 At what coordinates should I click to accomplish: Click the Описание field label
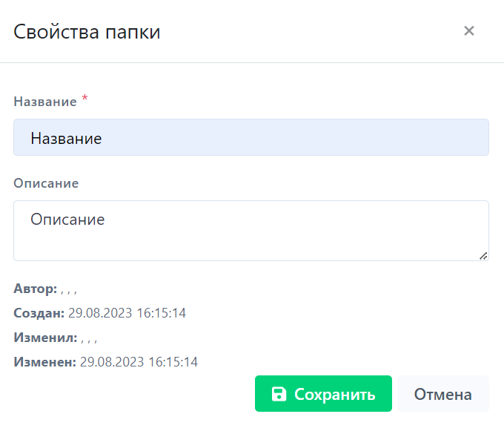(x=46, y=183)
